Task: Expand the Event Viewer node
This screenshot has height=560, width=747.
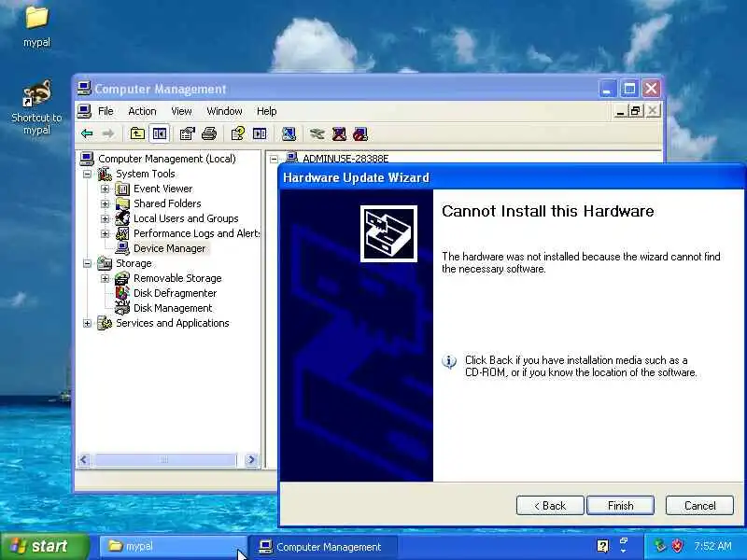Action: 105,189
